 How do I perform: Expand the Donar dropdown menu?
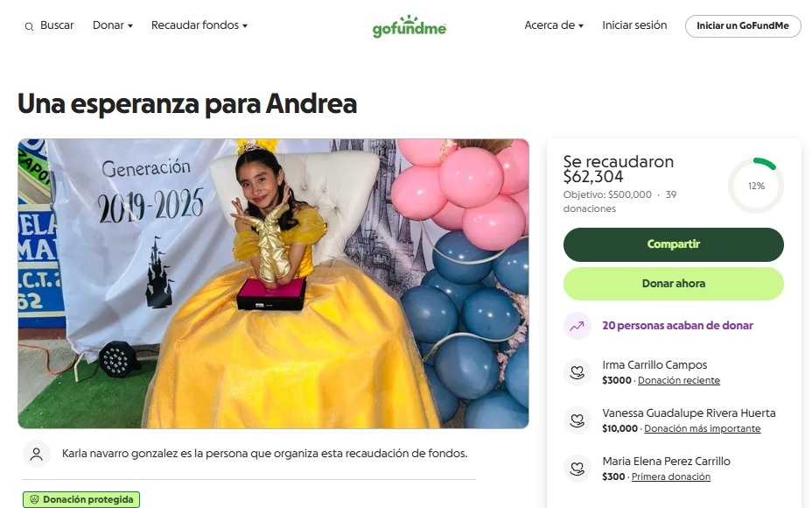[x=112, y=25]
